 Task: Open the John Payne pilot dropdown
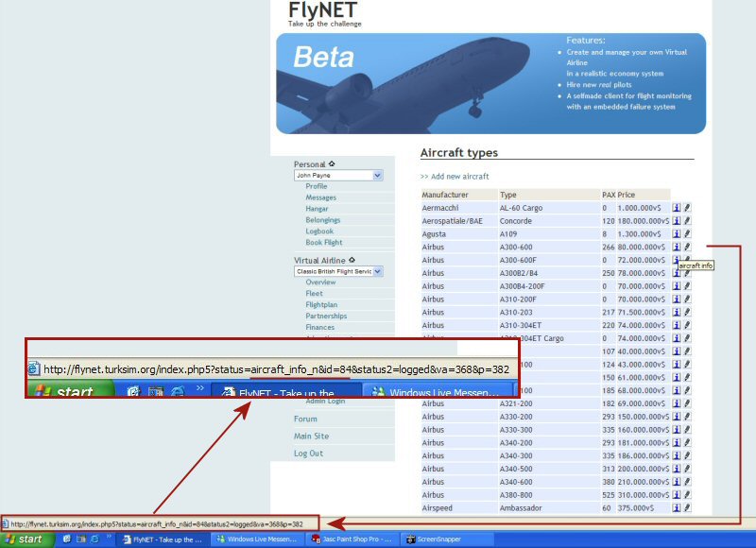(338, 176)
